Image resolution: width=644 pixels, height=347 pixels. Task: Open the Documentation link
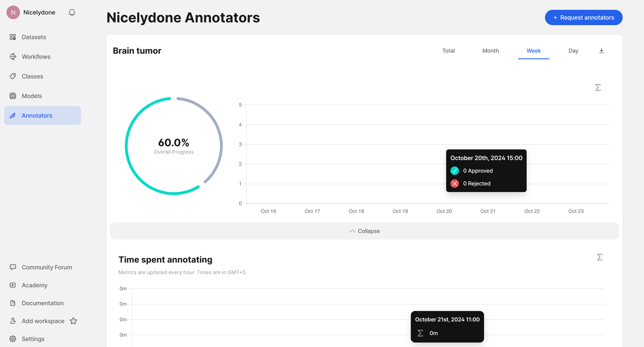(43, 303)
